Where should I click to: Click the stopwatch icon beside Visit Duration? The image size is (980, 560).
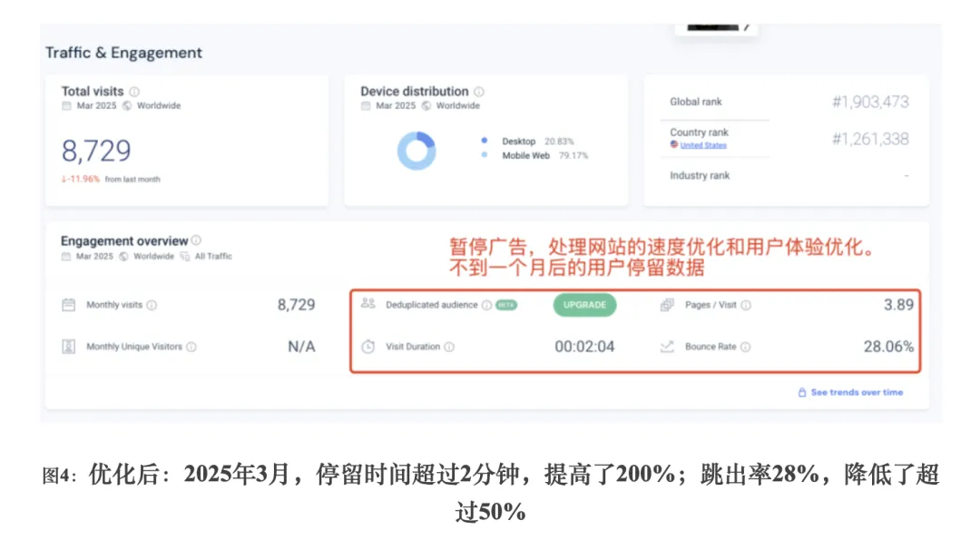367,347
